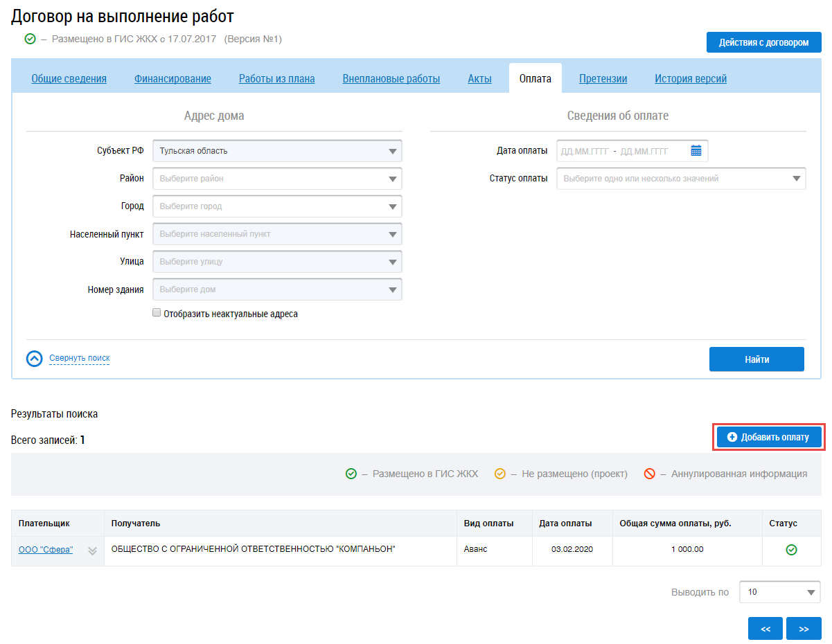This screenshot has width=832, height=644.
Task: Expand the Район dropdown
Action: coord(277,179)
